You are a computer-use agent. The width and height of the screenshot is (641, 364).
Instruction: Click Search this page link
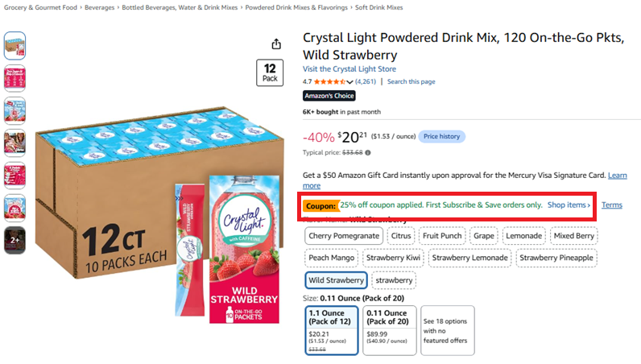click(411, 81)
